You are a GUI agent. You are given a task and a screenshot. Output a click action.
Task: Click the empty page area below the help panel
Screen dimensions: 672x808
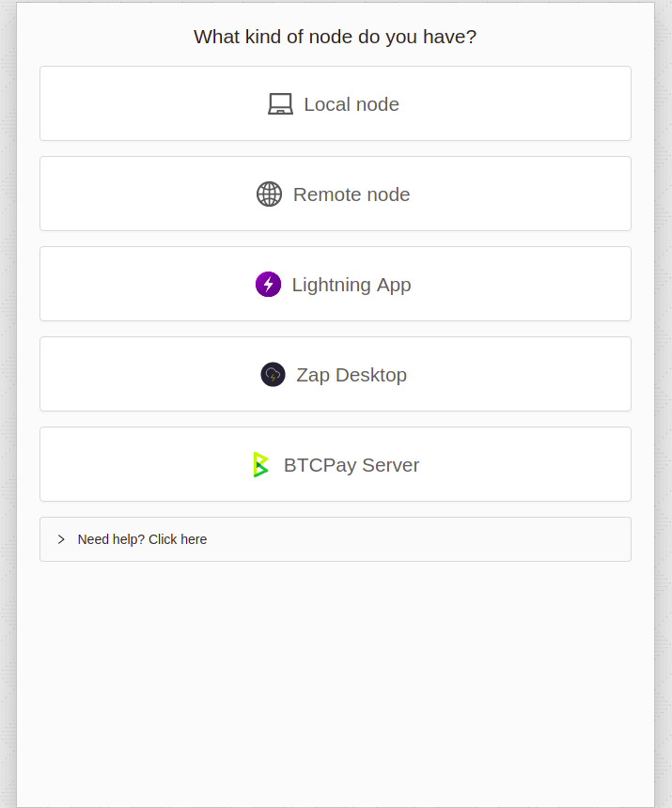pyautogui.click(x=335, y=676)
